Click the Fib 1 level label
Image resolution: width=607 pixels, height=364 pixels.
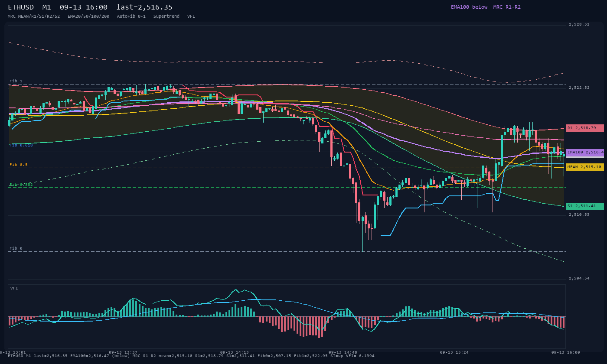pyautogui.click(x=16, y=81)
